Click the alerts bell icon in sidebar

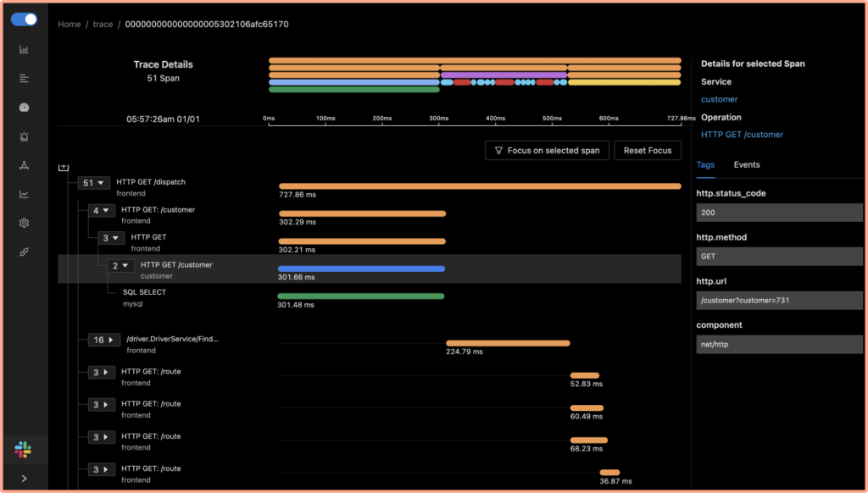(24, 136)
